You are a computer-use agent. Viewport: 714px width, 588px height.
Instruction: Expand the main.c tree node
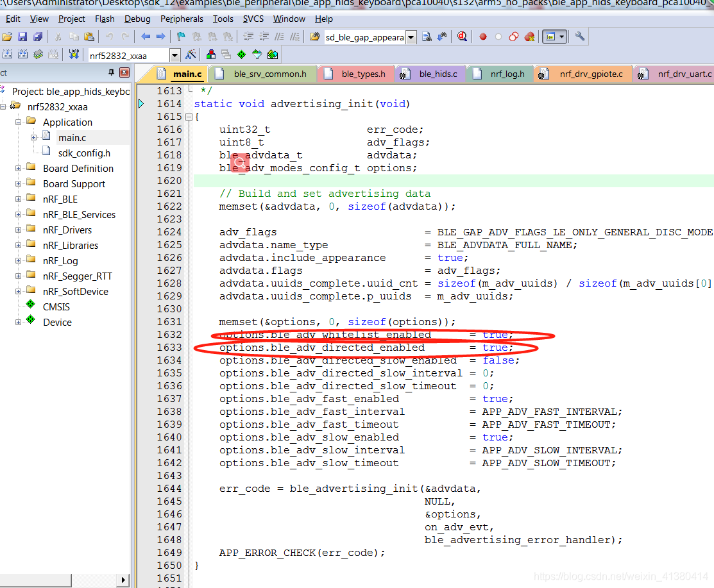point(34,137)
